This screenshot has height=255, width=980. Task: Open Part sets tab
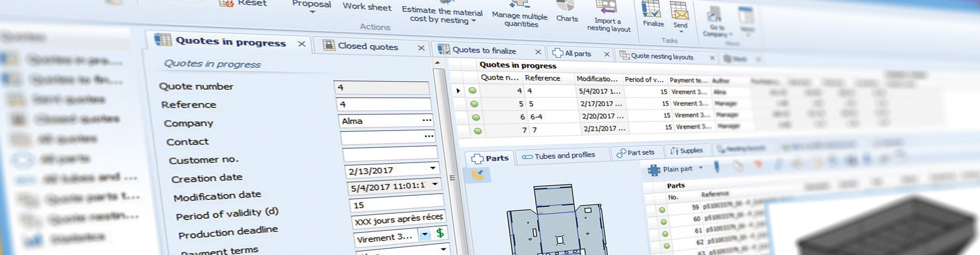tap(637, 152)
